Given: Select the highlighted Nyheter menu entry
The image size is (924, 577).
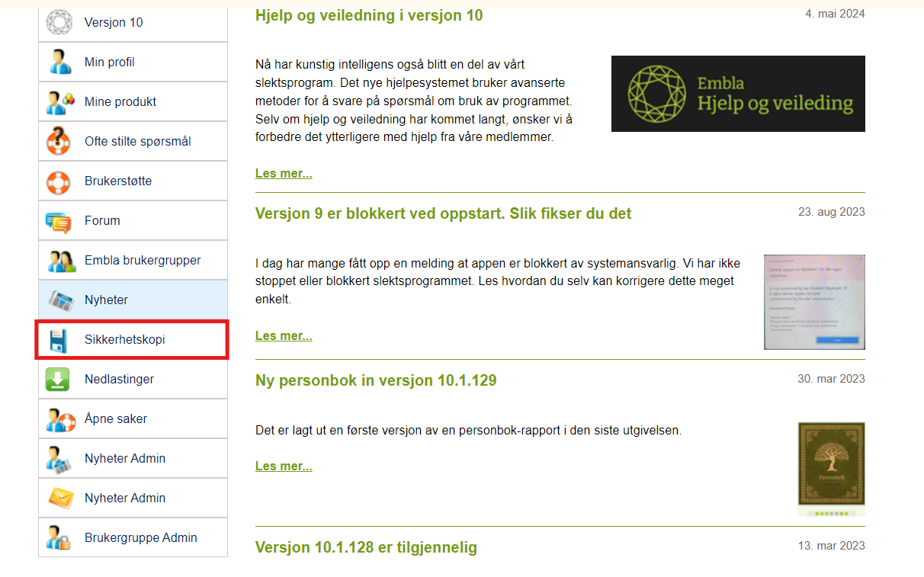Looking at the screenshot, I should tap(133, 300).
